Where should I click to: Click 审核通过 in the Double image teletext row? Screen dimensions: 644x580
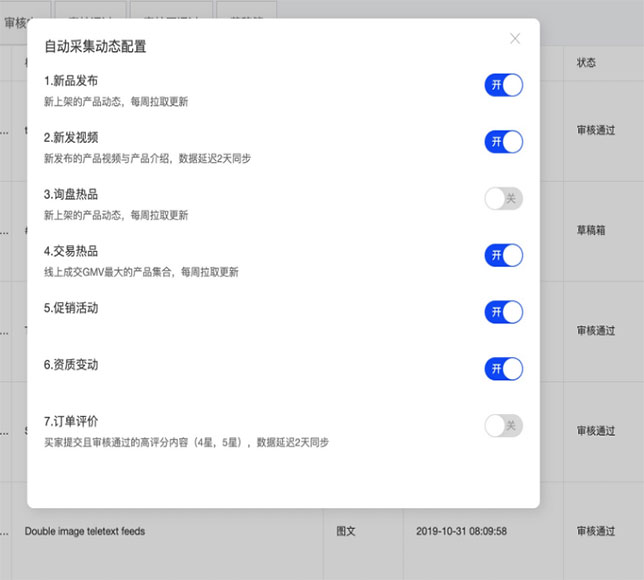tap(596, 531)
